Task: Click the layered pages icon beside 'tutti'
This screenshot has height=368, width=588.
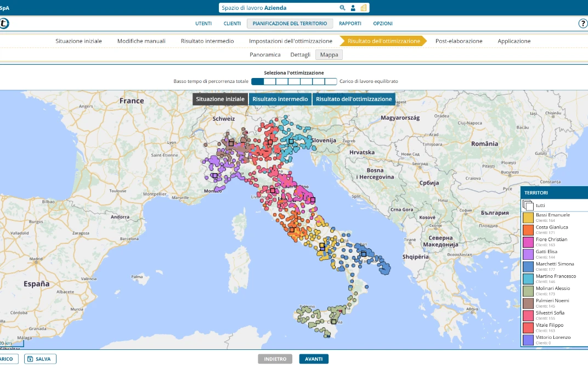Action: (528, 205)
